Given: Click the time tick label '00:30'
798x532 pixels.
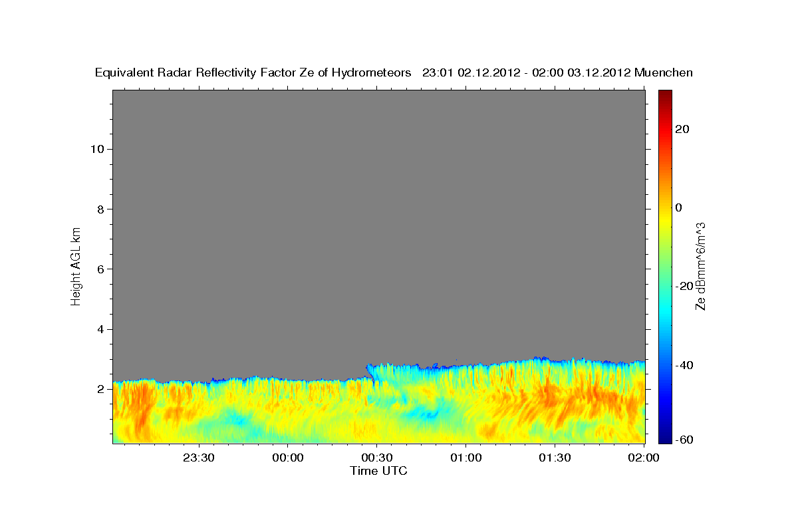Looking at the screenshot, I should (x=376, y=458).
